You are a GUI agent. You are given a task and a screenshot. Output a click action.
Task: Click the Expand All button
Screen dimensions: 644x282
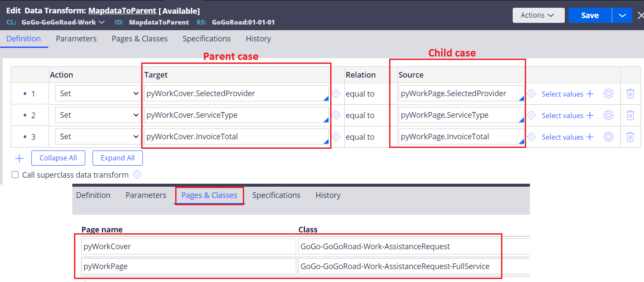pos(118,158)
